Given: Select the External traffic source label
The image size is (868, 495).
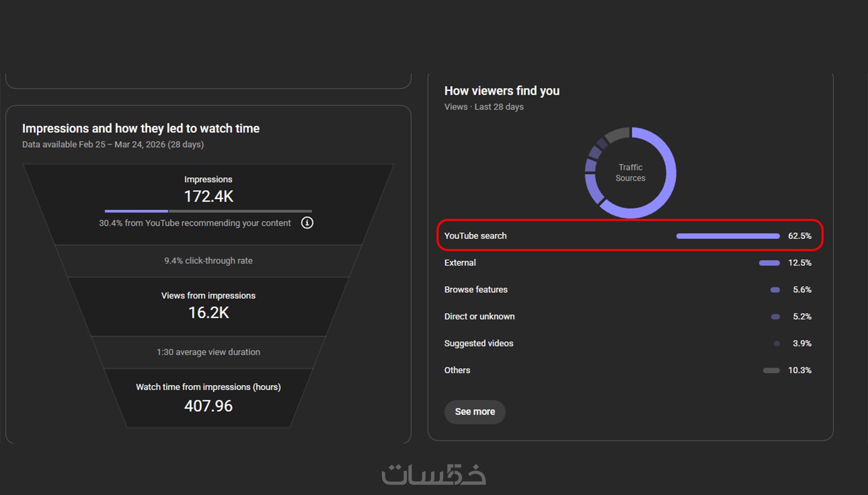Looking at the screenshot, I should point(460,263).
